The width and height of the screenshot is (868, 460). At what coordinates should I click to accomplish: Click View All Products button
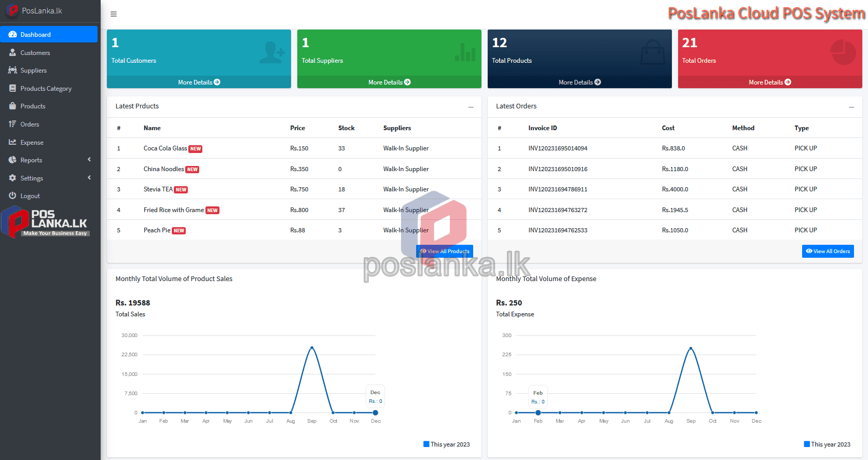(x=445, y=251)
